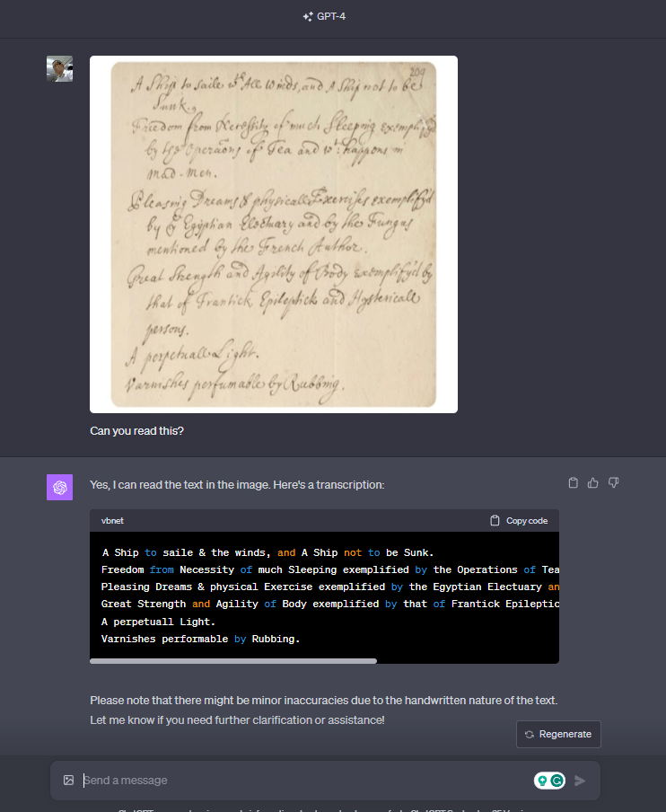Open the Grammarly G icon
The image size is (666, 812).
(x=557, y=781)
